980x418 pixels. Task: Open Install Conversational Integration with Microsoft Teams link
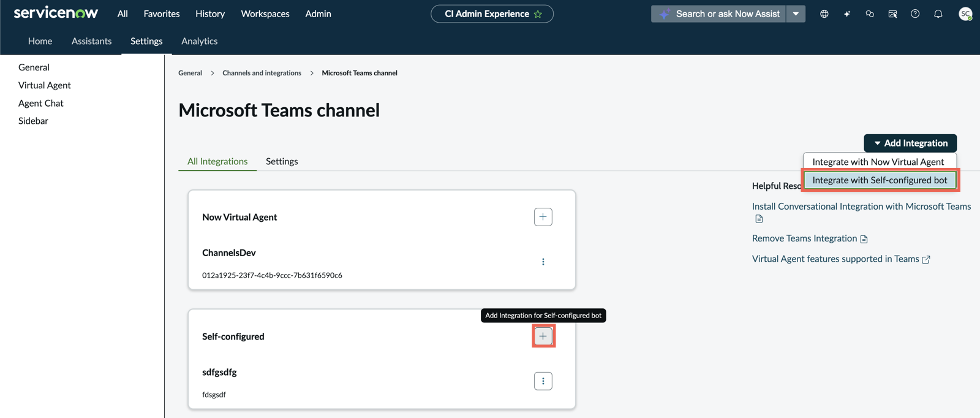[861, 207]
